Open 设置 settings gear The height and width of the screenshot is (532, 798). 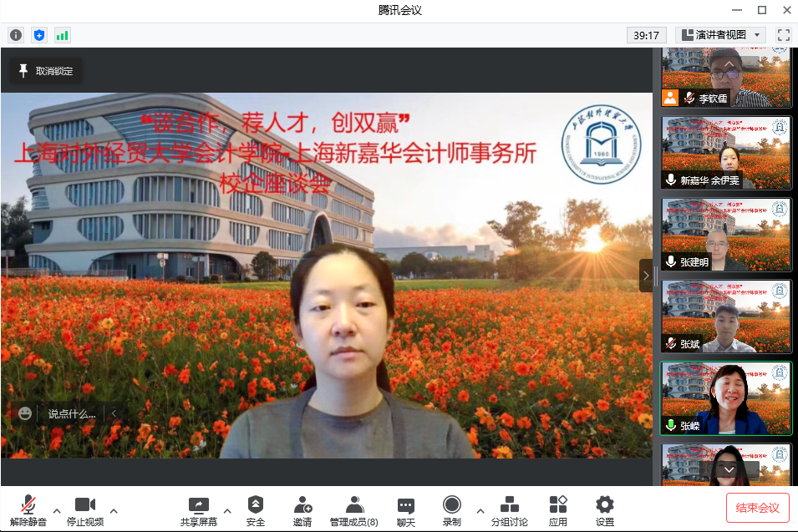point(605,510)
